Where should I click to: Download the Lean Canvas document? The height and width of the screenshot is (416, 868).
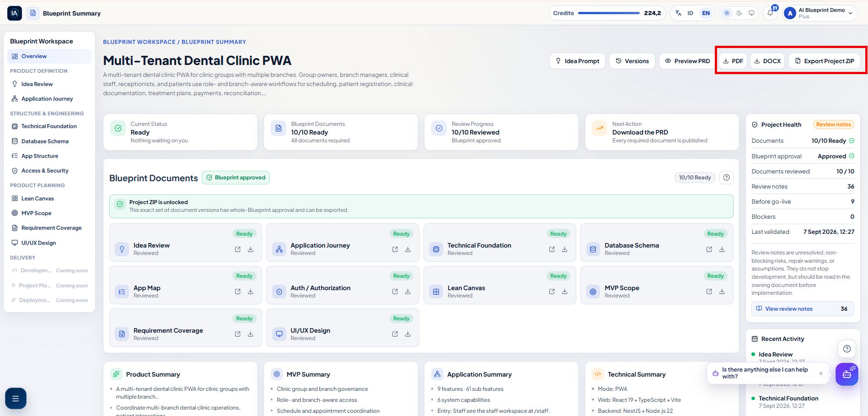[x=565, y=292]
